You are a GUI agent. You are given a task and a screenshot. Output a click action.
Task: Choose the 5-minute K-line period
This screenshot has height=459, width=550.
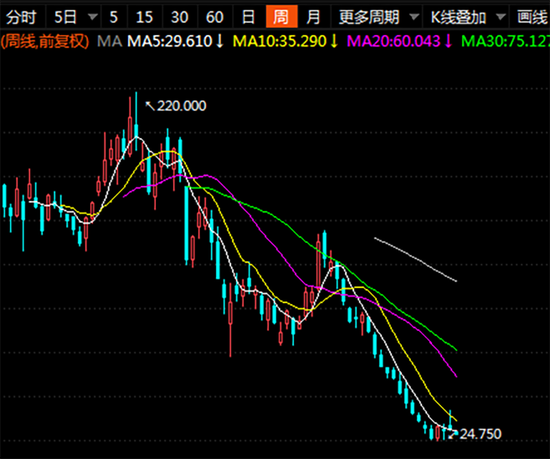click(x=114, y=17)
